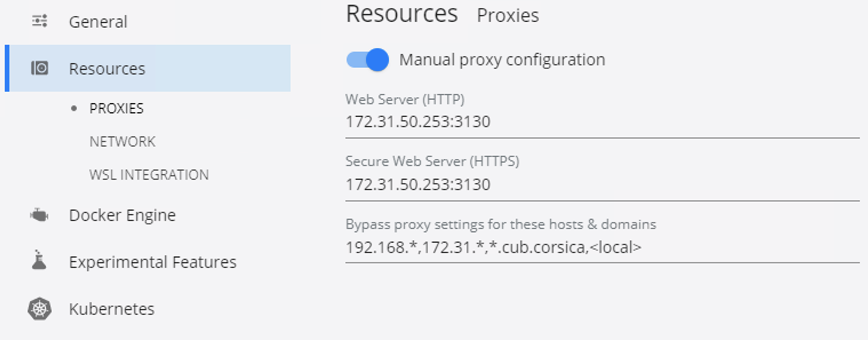Click the Experimental Features flask icon
Image resolution: width=868 pixels, height=340 pixels.
(39, 260)
